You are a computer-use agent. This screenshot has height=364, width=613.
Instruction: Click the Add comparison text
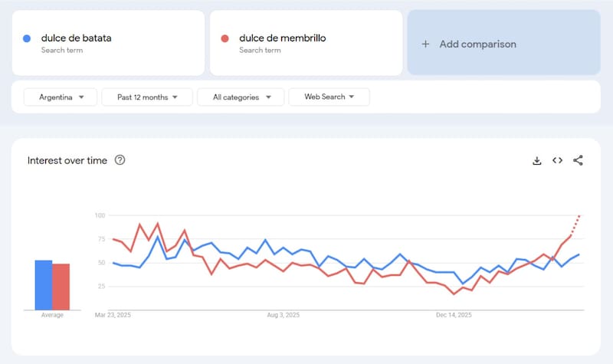477,44
